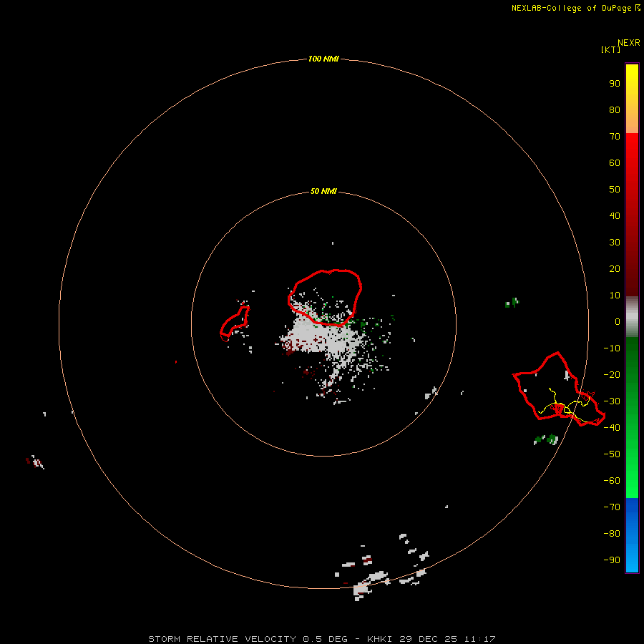Image resolution: width=644 pixels, height=644 pixels.
Task: Click the 70 value on velocity scale
Action: tap(615, 137)
